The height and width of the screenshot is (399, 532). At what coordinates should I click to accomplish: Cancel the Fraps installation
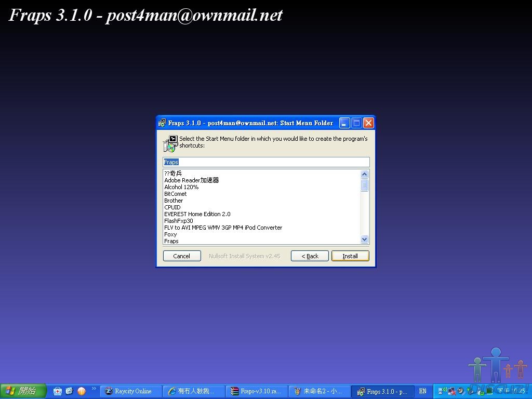(182, 256)
